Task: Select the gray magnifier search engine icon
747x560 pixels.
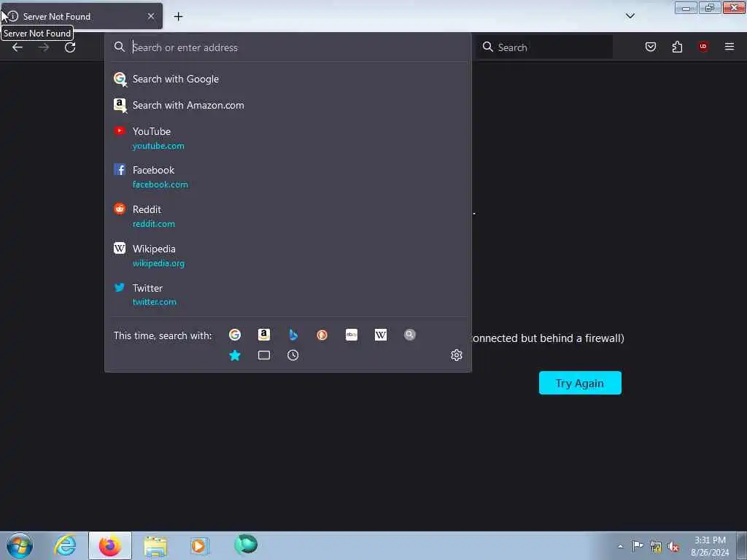Action: tap(410, 335)
